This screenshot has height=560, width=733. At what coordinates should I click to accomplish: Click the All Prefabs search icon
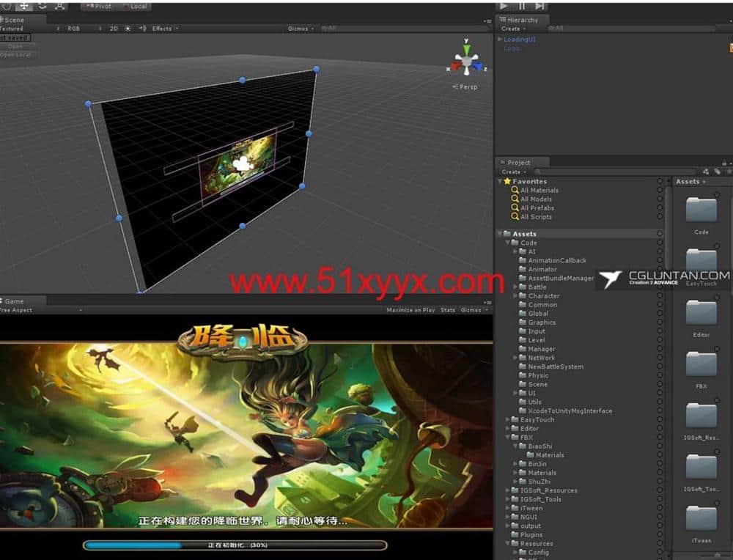coord(515,208)
